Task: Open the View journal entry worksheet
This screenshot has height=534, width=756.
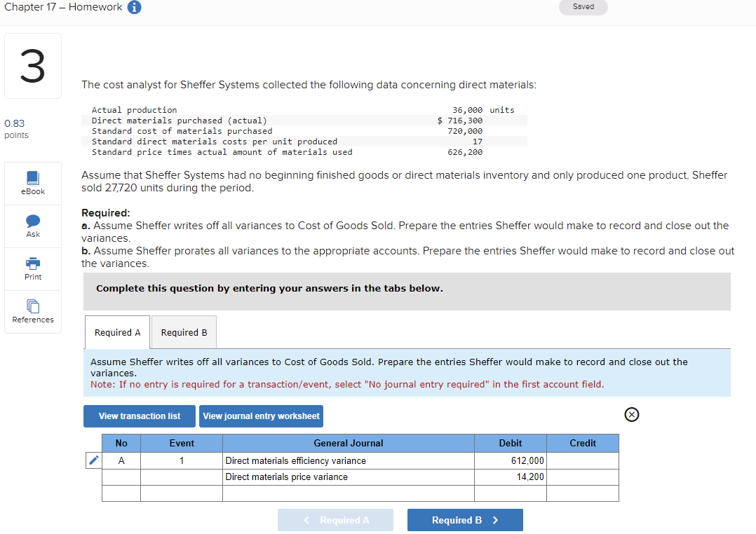Action: [261, 416]
